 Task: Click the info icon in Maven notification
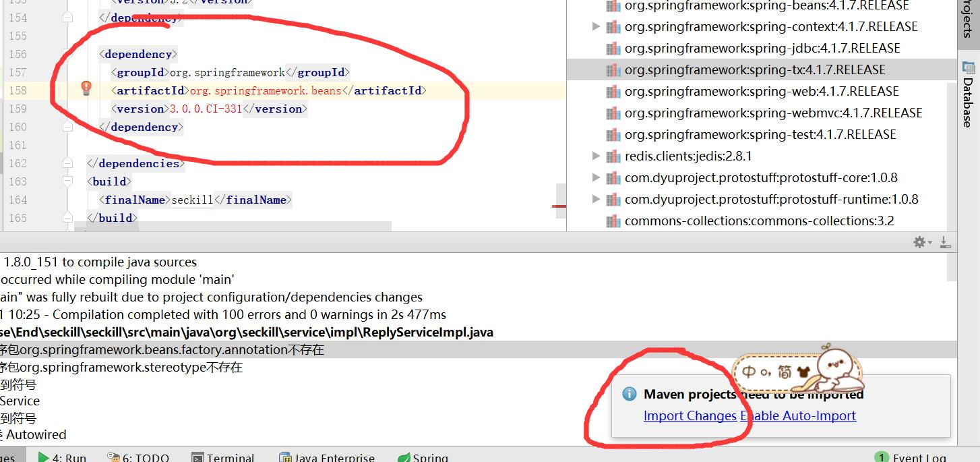pos(629,394)
